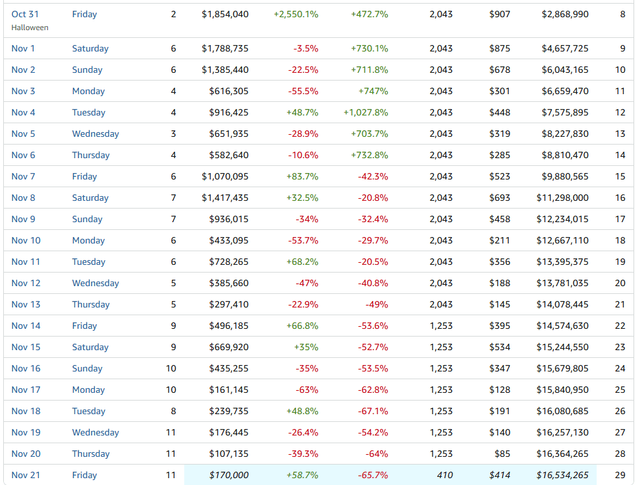Open the Nov 4 date link

[23, 112]
